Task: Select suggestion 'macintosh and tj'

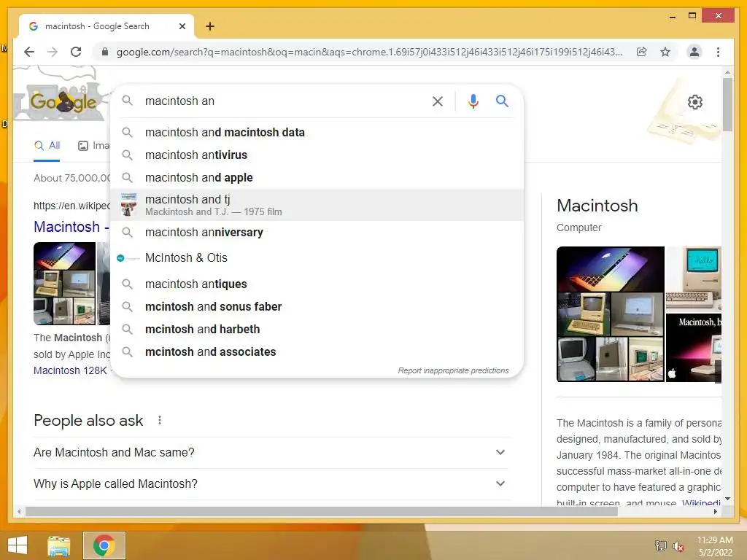Action: click(x=317, y=205)
